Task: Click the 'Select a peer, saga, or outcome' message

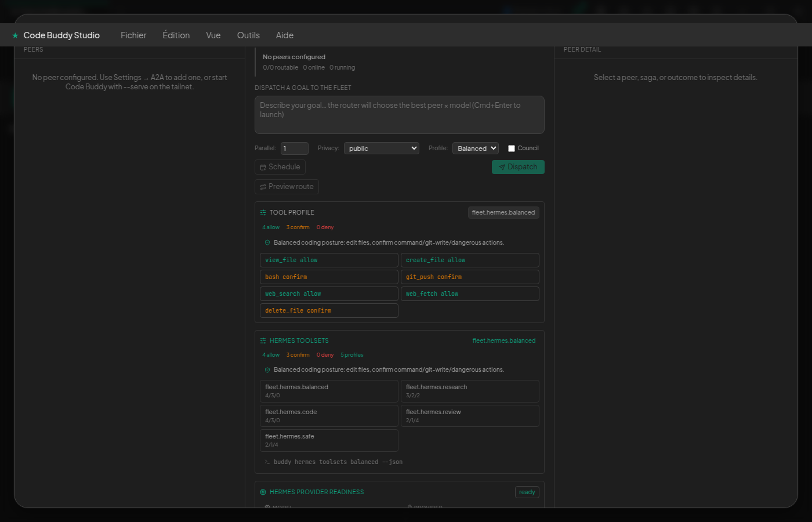Action: (x=676, y=77)
